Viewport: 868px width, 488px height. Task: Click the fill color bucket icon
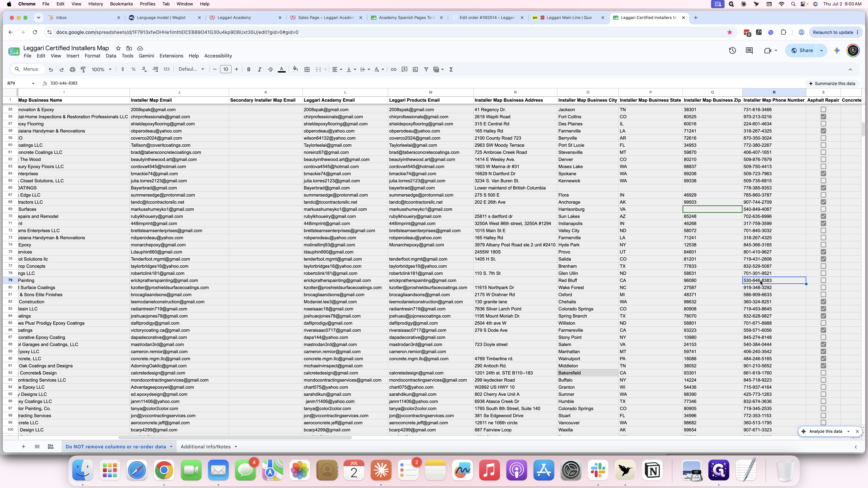tap(295, 69)
